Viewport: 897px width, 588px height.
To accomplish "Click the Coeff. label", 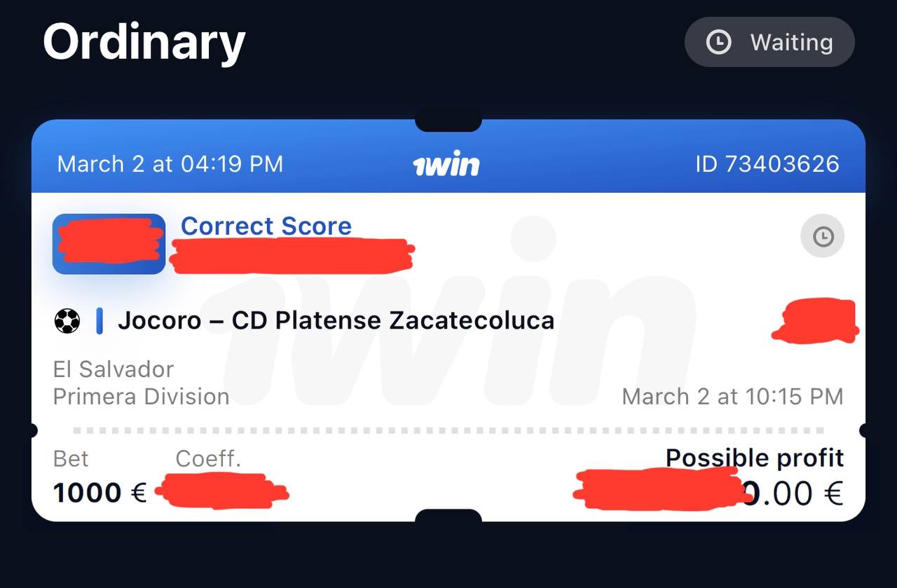I will tap(208, 459).
